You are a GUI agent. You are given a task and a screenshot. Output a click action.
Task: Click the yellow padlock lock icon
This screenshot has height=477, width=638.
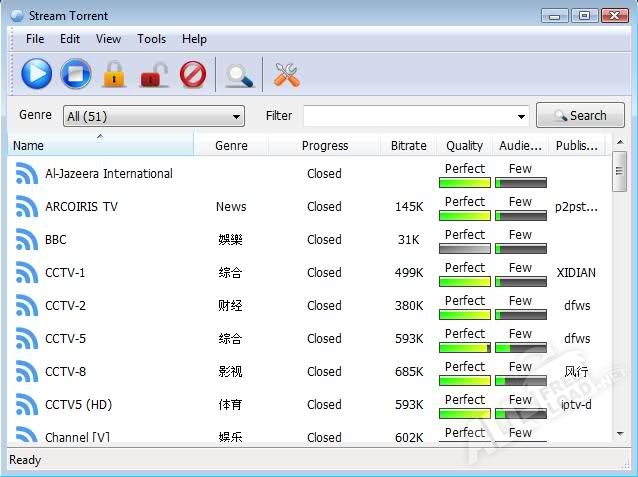(114, 74)
